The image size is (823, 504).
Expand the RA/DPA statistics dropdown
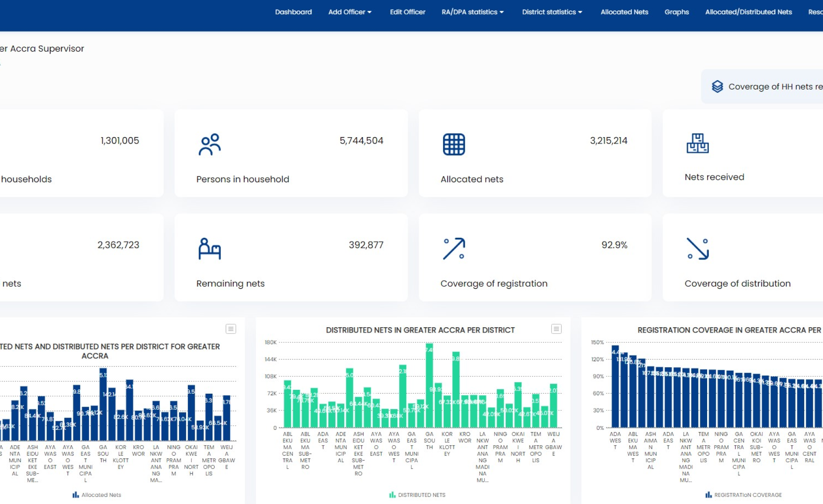pyautogui.click(x=472, y=12)
